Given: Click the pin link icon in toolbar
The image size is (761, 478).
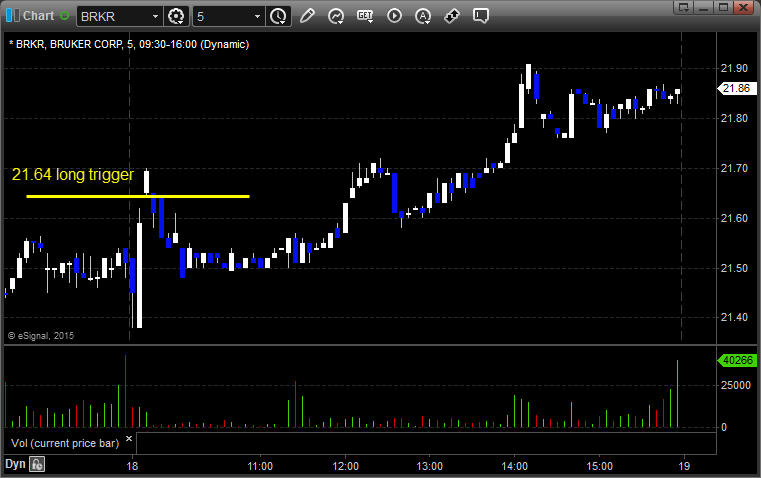Looking at the screenshot, I should [452, 16].
